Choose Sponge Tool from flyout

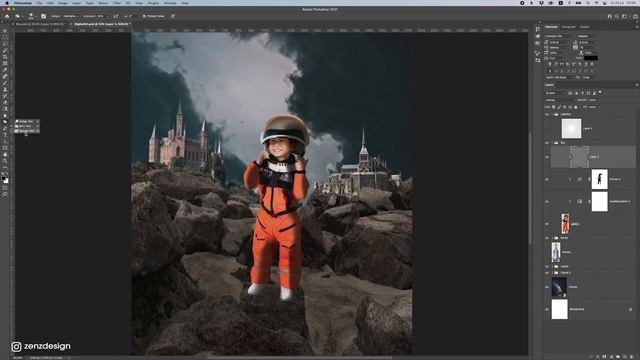click(x=26, y=131)
